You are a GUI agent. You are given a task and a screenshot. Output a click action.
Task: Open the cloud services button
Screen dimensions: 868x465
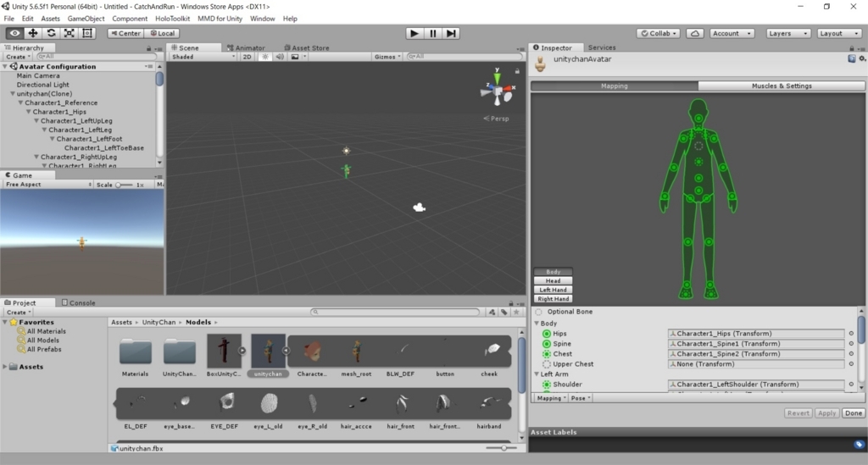[x=695, y=33]
